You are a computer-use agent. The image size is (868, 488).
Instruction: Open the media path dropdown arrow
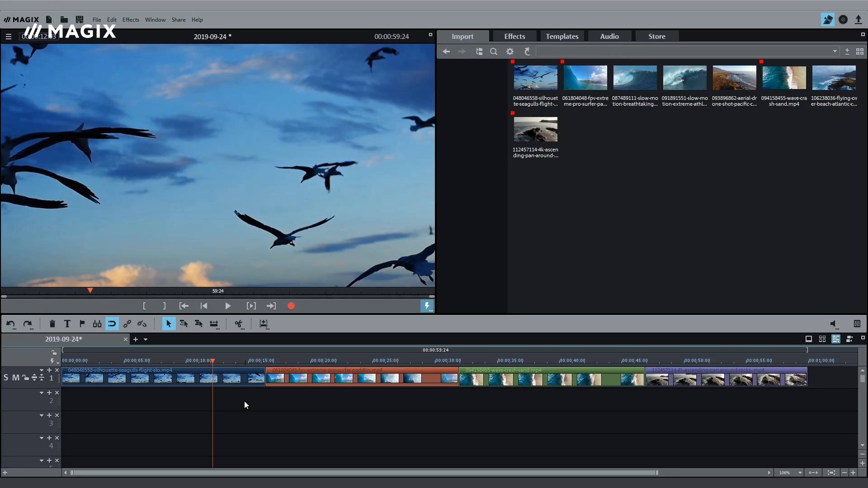(835, 52)
